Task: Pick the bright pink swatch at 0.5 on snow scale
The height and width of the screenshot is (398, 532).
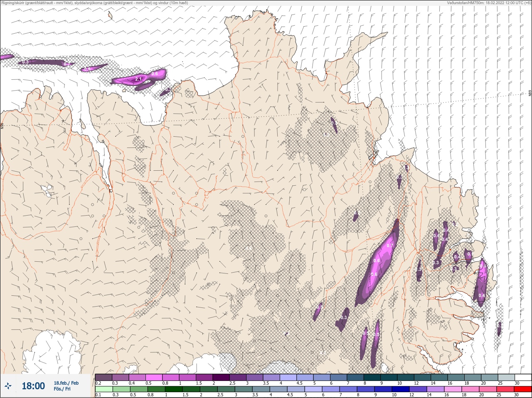Action: click(x=154, y=377)
